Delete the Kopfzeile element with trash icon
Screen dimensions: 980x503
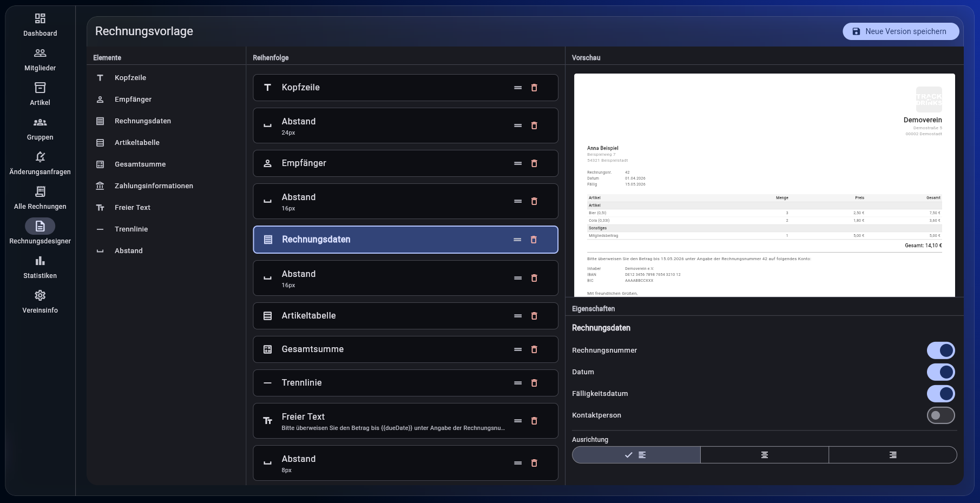(534, 88)
